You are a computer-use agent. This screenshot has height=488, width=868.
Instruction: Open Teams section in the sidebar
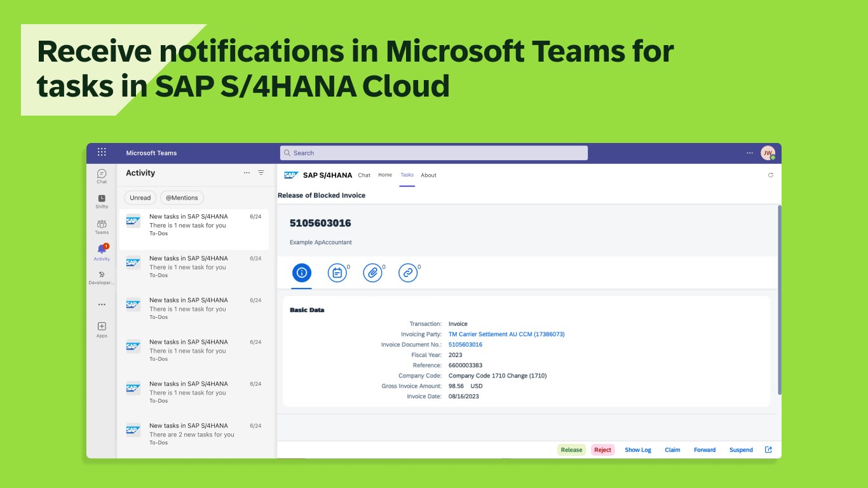click(102, 227)
